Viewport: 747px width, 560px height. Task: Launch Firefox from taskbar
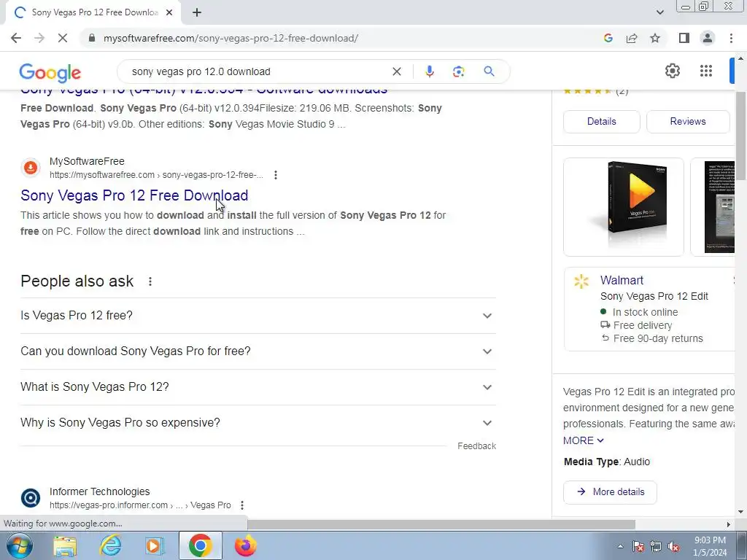click(245, 546)
